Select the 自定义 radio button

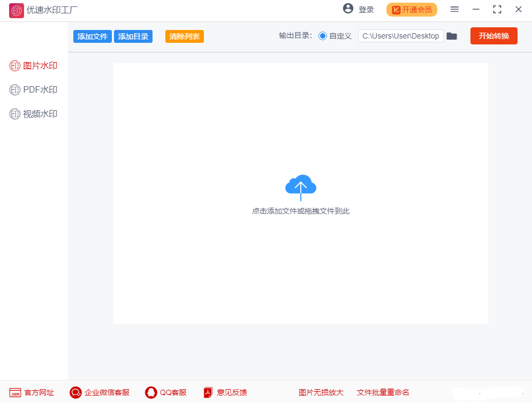pyautogui.click(x=323, y=36)
